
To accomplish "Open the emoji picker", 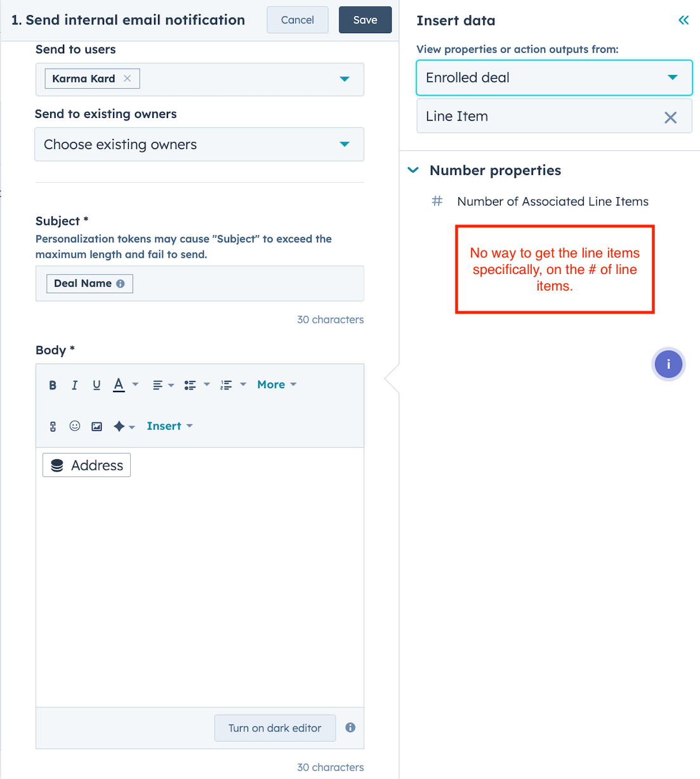I will pos(75,426).
